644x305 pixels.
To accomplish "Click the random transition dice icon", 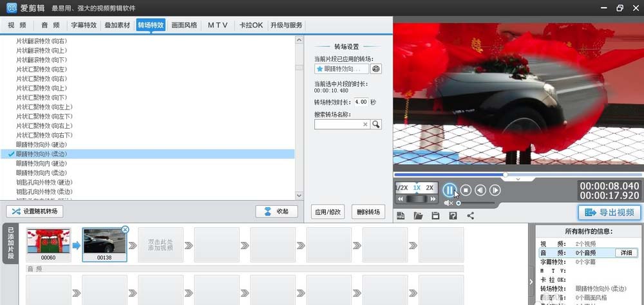I will coord(377,68).
